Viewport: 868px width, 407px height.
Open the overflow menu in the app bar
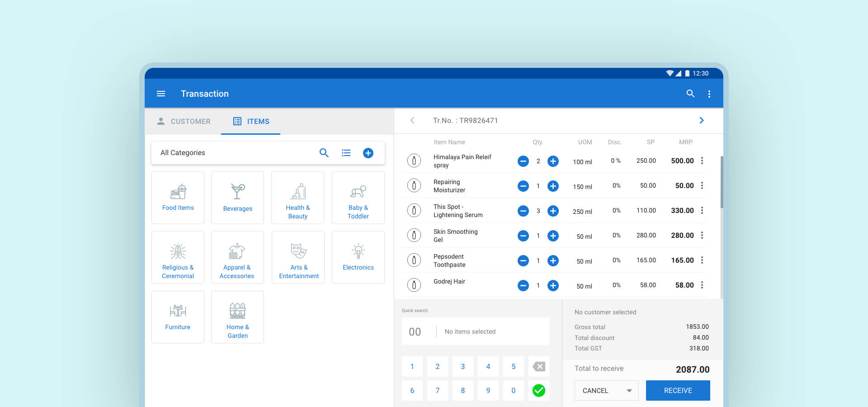[x=709, y=94]
